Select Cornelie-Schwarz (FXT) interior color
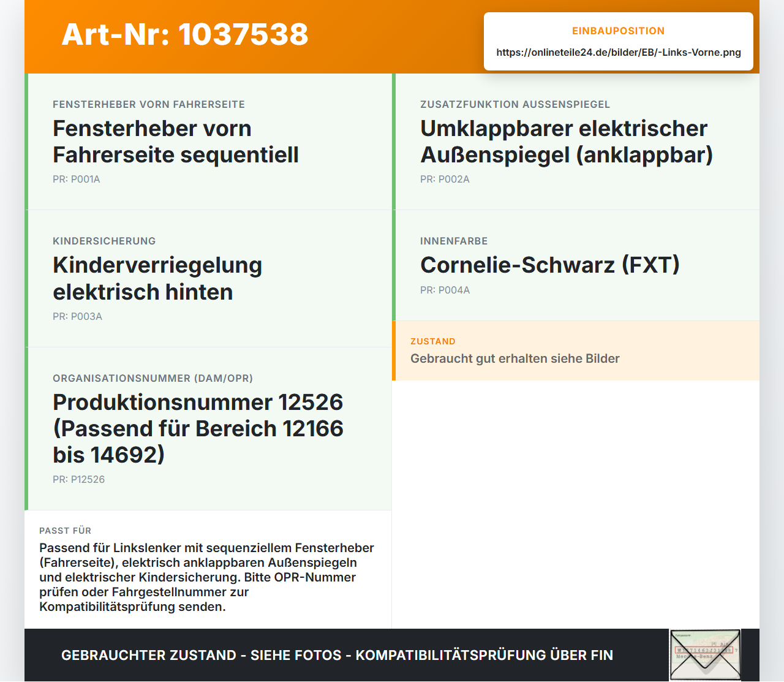This screenshot has height=682, width=784. (550, 265)
